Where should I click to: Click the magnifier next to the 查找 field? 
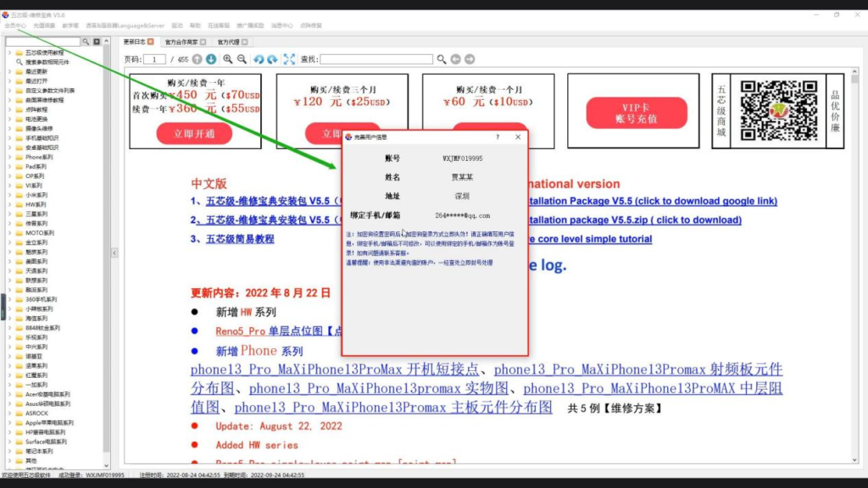(x=441, y=59)
